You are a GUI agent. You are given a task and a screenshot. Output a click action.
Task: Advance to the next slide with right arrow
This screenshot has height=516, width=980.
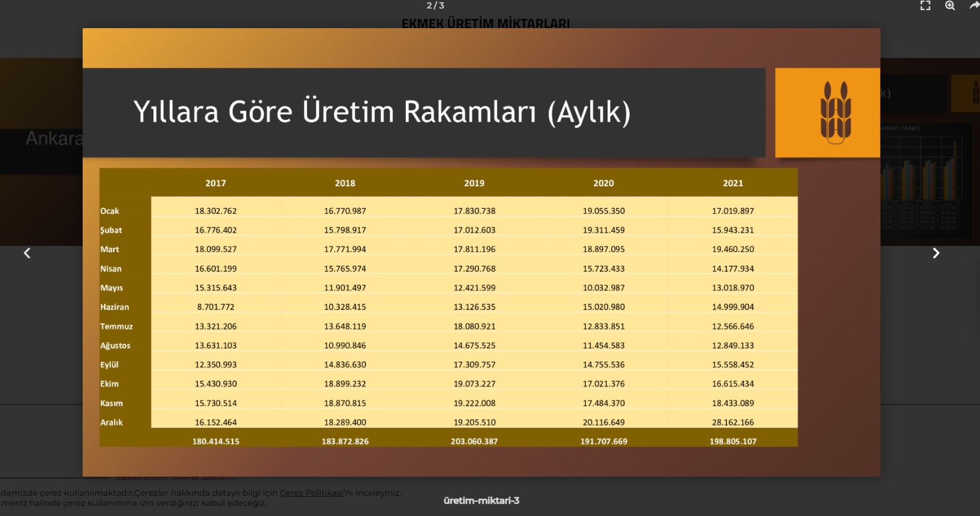click(x=936, y=253)
